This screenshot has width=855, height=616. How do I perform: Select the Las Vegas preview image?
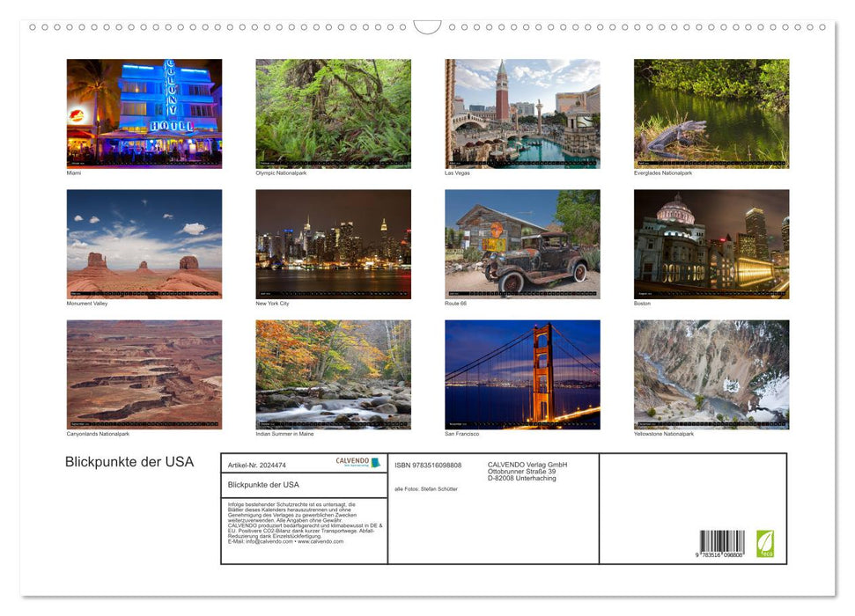pyautogui.click(x=521, y=113)
